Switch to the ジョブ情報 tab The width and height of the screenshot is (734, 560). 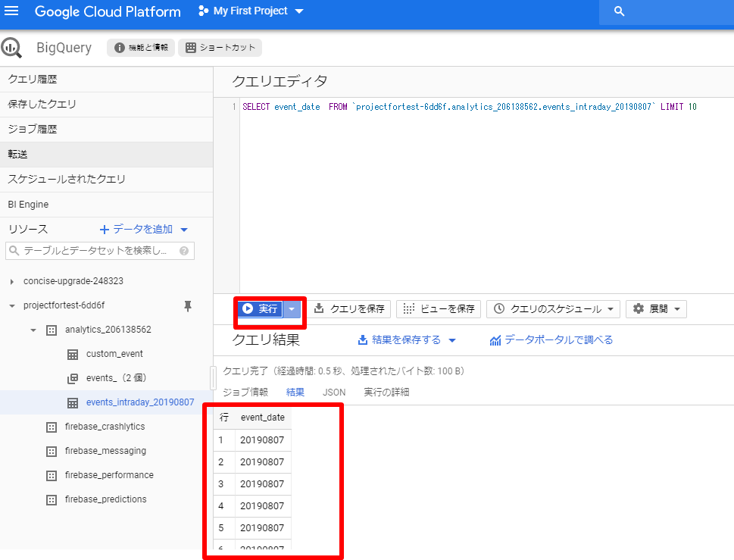click(x=245, y=392)
